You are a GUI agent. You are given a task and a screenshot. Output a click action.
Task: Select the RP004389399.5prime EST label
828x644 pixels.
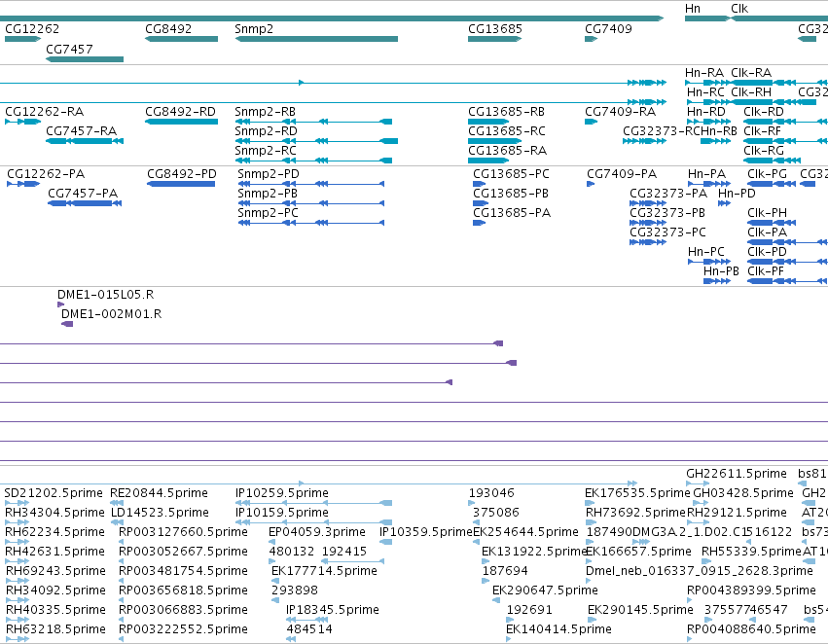click(x=751, y=590)
